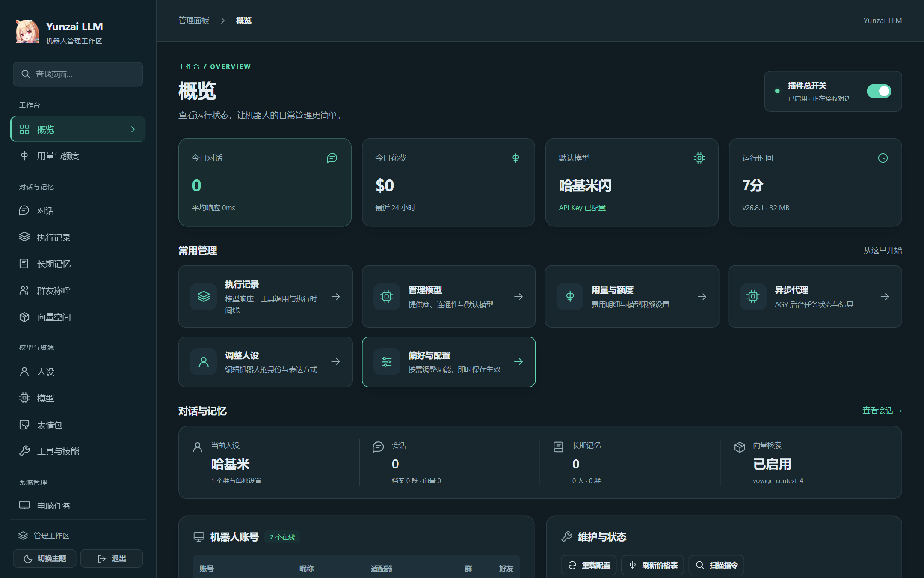Click the 扫描指令 button

(x=717, y=565)
